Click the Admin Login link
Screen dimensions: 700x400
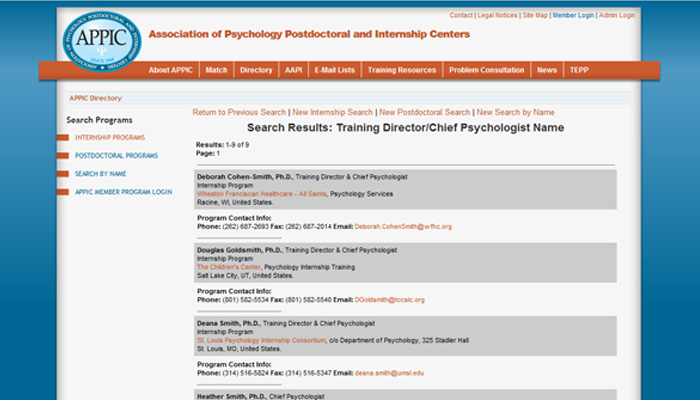tap(617, 15)
